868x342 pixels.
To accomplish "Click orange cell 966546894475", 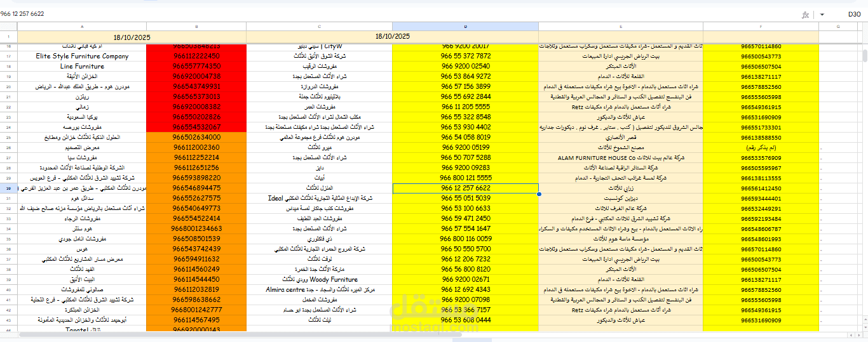I will (x=196, y=188).
